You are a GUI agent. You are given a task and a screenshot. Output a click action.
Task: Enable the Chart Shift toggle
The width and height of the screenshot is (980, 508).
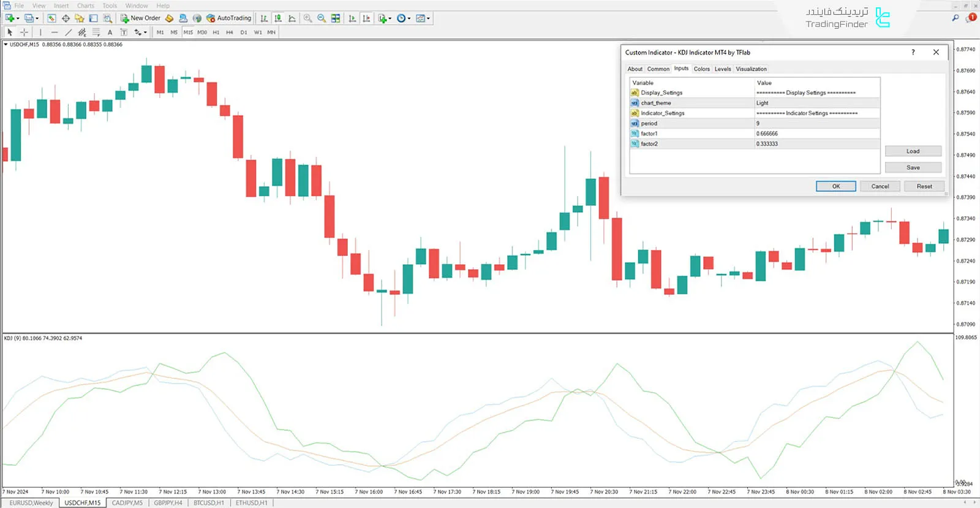[x=366, y=18]
